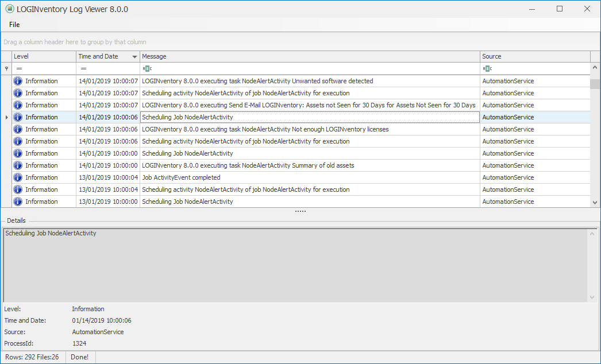Select 'Job ActivityEvent completed' message
601x364 pixels.
[310, 177]
